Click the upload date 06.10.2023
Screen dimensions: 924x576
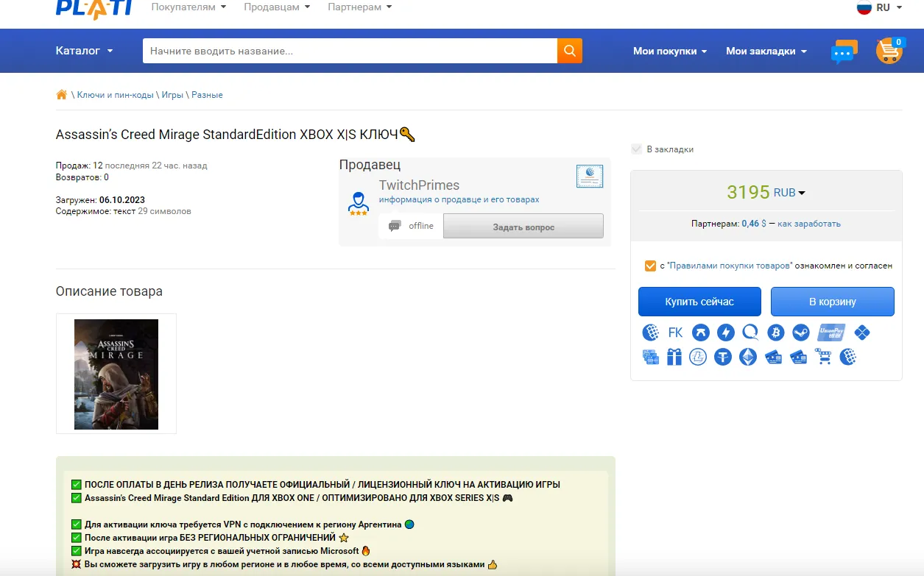coord(122,200)
